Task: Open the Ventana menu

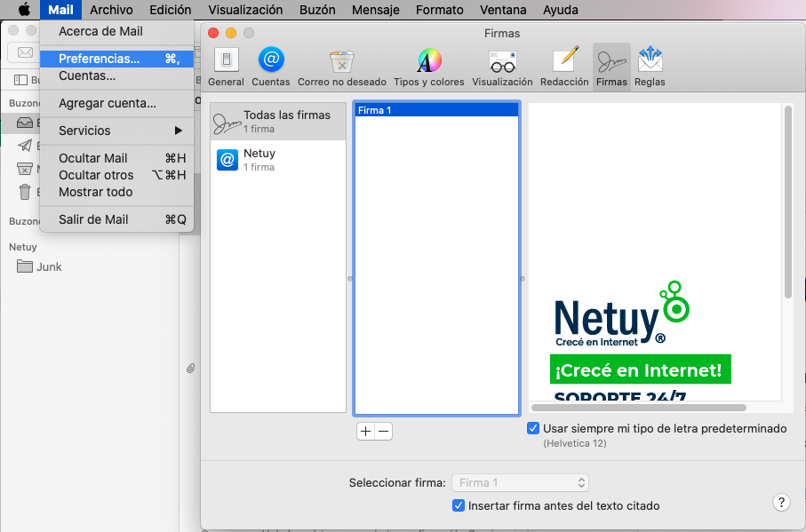Action: [503, 9]
